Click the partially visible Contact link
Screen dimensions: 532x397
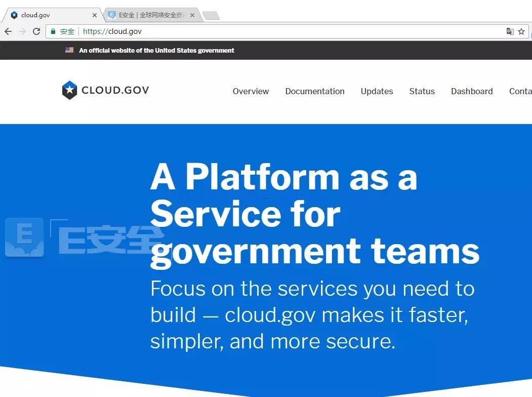[520, 91]
